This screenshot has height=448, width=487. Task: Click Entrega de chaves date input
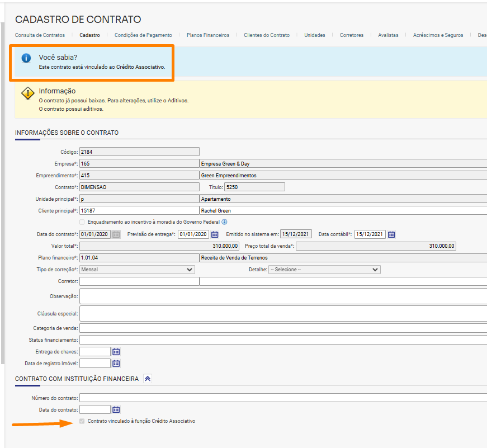95,352
